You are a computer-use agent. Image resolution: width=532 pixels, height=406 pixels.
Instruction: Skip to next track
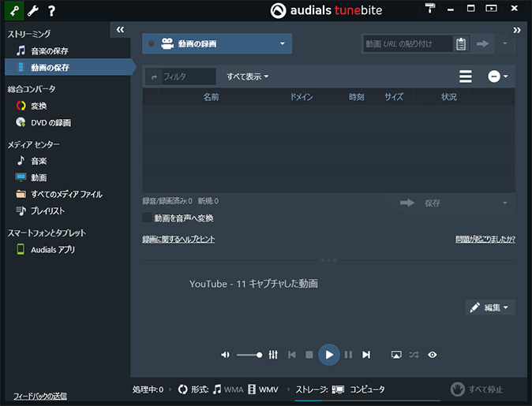click(x=366, y=355)
